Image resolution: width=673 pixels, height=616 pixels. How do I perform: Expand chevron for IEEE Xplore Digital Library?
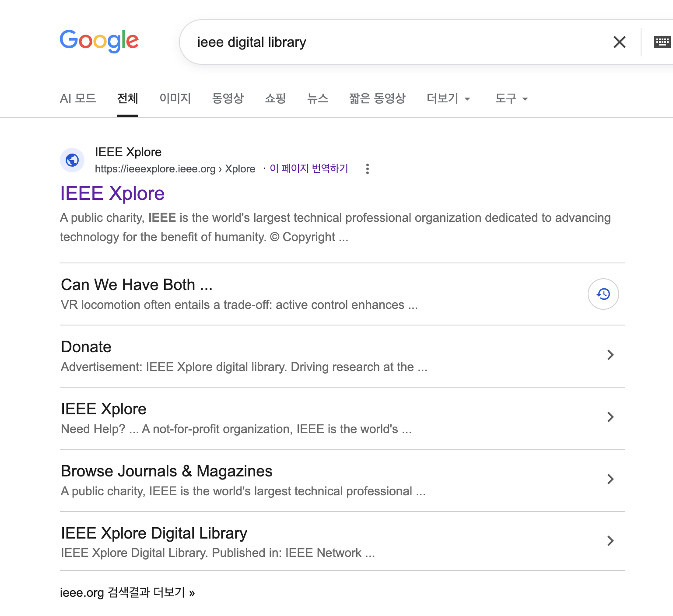tap(610, 541)
